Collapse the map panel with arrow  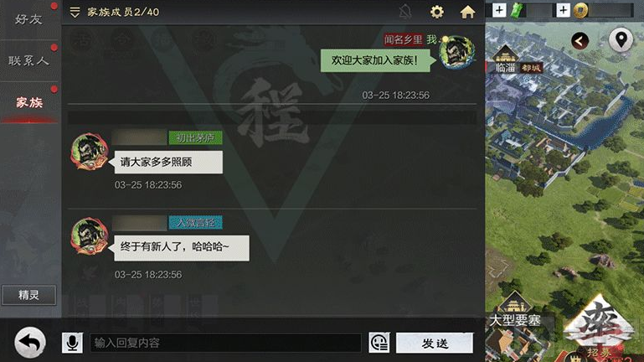click(580, 41)
